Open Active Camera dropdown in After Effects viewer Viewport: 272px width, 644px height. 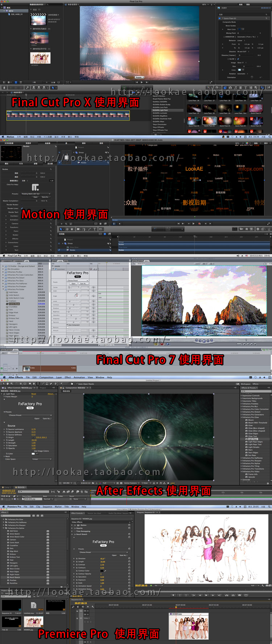click(x=131, y=483)
